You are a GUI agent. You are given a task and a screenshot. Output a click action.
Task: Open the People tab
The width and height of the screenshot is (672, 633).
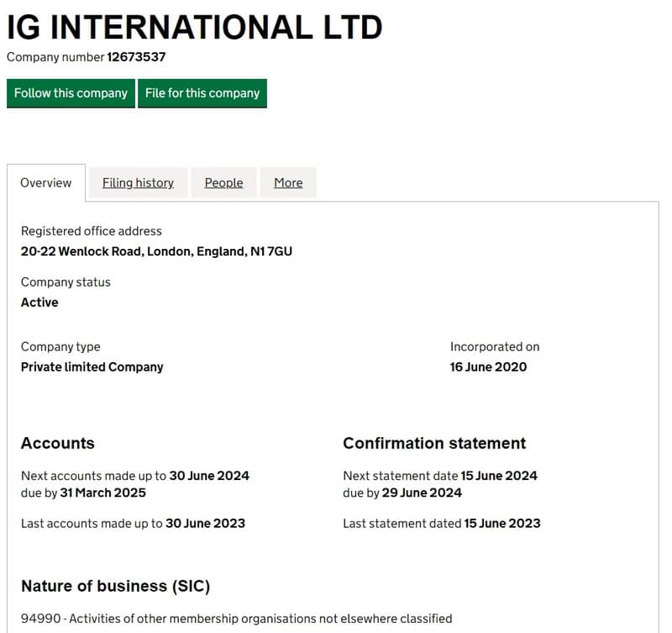coord(223,182)
